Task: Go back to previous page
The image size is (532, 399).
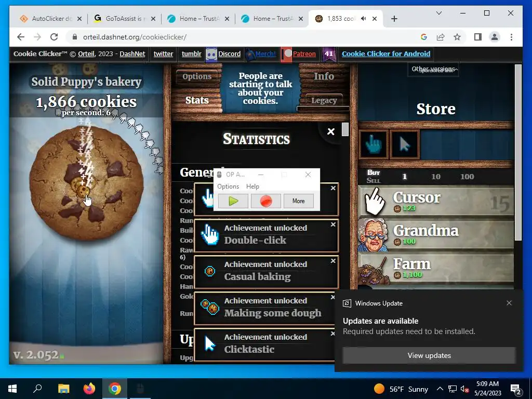Action: [x=21, y=37]
